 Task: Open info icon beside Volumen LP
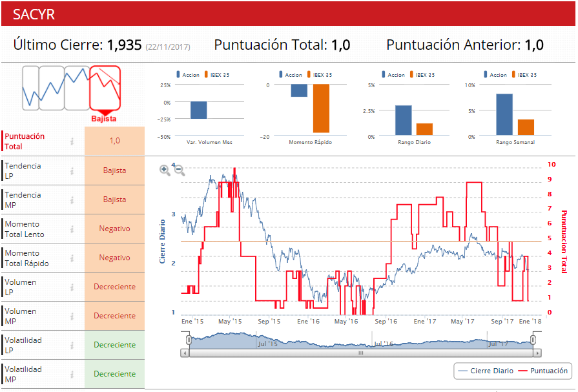[x=72, y=287]
